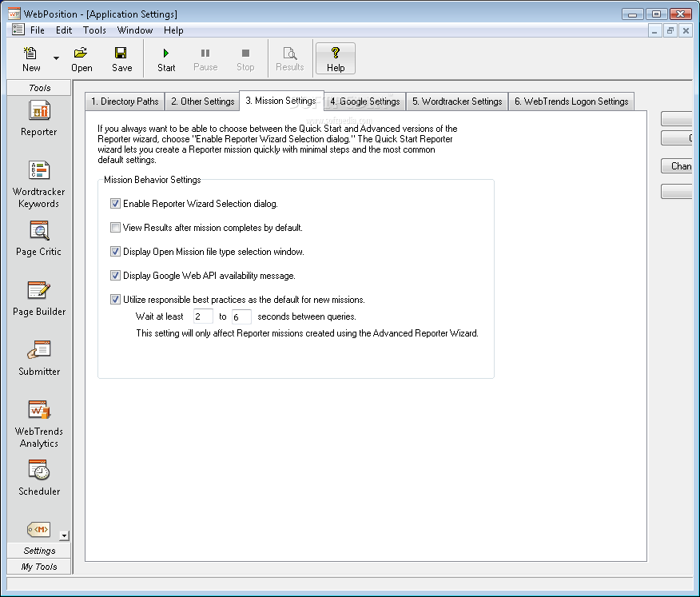Switch to the Settings sidebar group
Viewport: 700px width, 597px height.
click(x=39, y=551)
